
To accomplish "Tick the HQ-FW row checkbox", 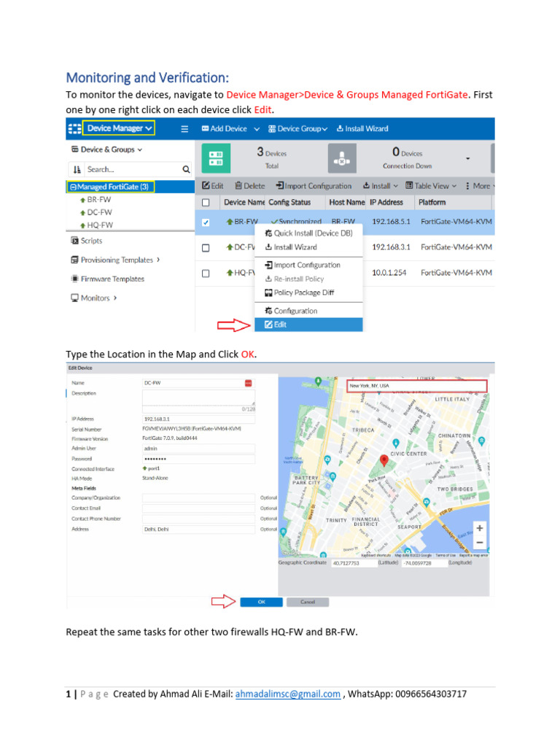I will (x=206, y=274).
